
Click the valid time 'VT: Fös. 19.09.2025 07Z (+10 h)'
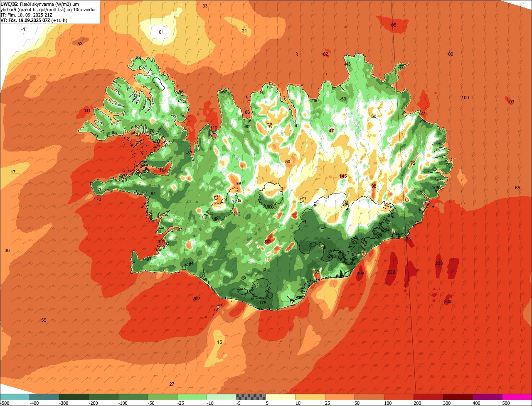pyautogui.click(x=34, y=20)
